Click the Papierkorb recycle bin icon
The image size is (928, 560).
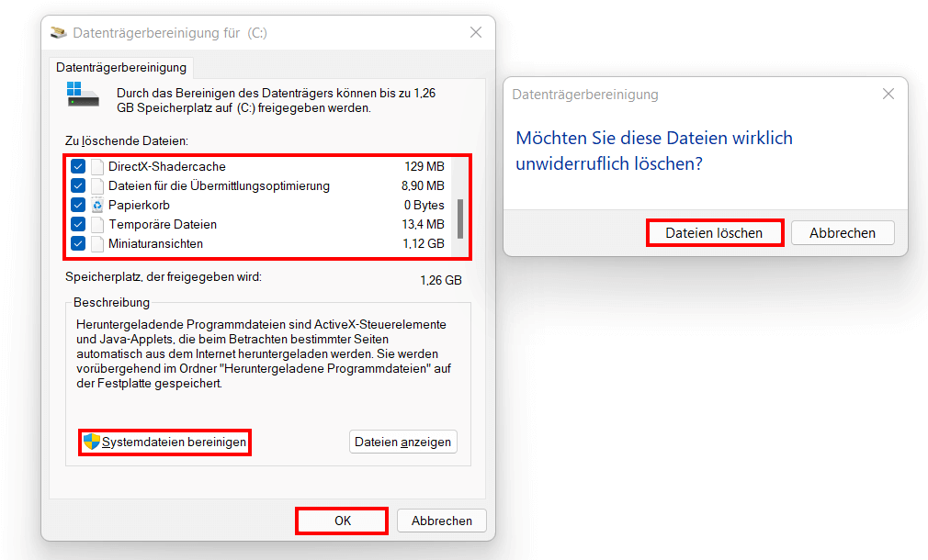[x=97, y=206]
